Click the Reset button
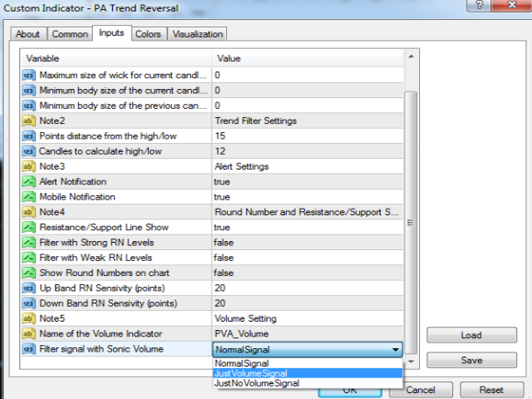Viewport: 532px width, 399px height. tap(491, 390)
